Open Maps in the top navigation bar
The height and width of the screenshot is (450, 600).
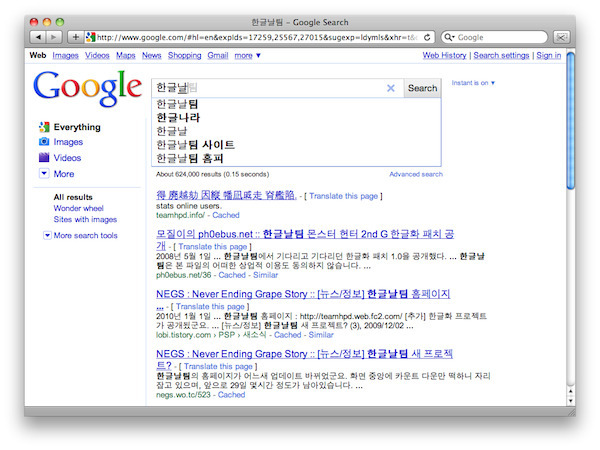[126, 55]
